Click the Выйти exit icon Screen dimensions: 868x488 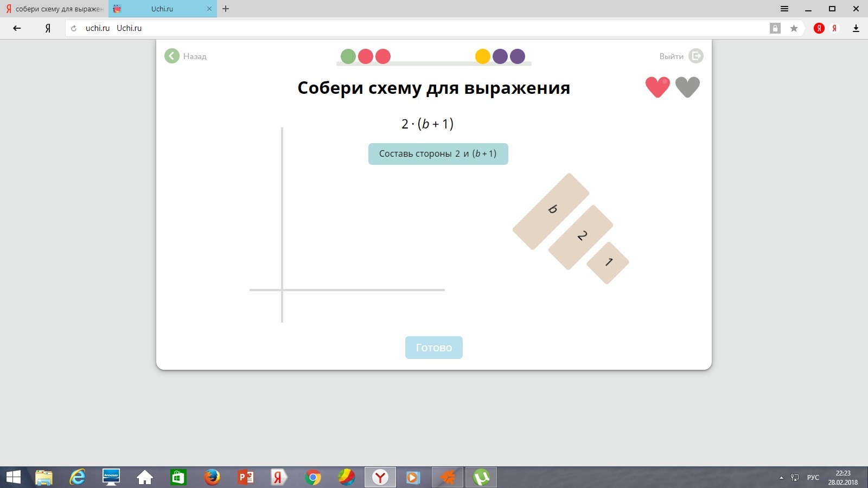tap(695, 56)
